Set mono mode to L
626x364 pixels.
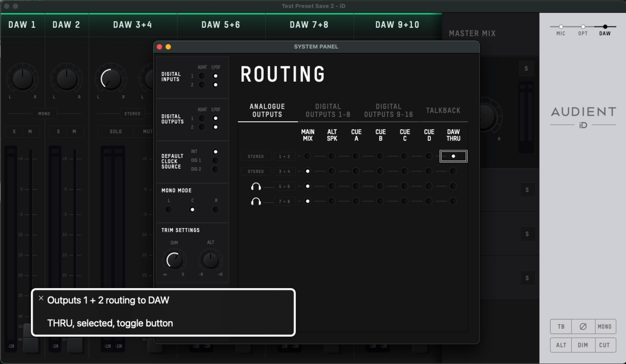pos(169,210)
